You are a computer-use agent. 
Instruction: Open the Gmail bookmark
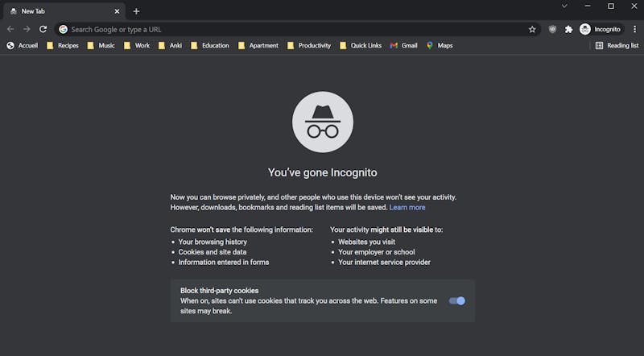coord(404,46)
